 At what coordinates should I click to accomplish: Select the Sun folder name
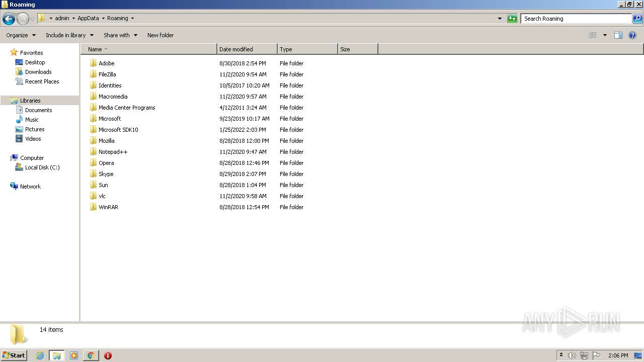(x=103, y=185)
